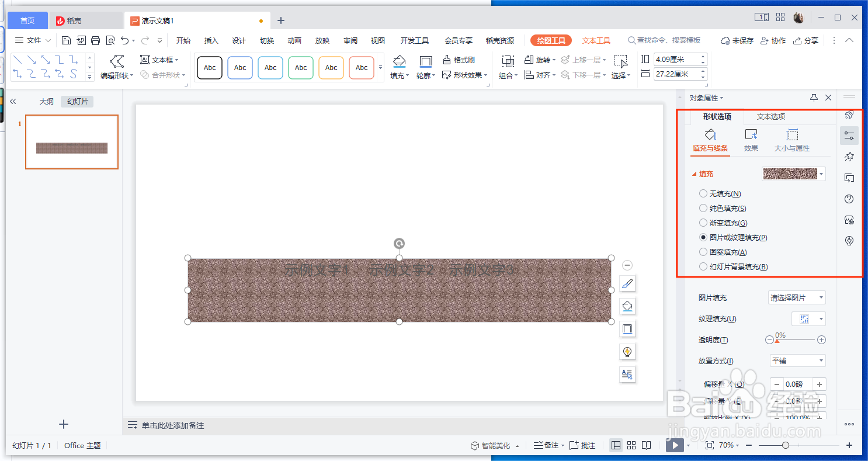The height and width of the screenshot is (461, 868).
Task: Select Picture or Texture Fill (图片或纹理填充) radio
Action: click(703, 237)
